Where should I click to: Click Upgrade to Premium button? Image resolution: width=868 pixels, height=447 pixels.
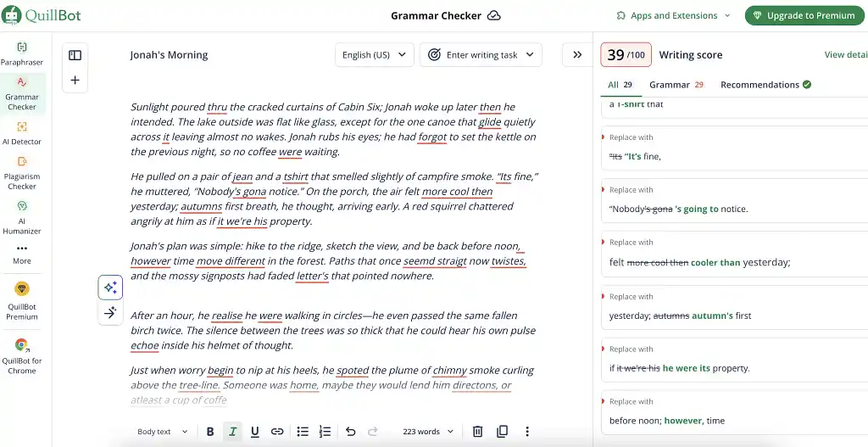tap(805, 15)
